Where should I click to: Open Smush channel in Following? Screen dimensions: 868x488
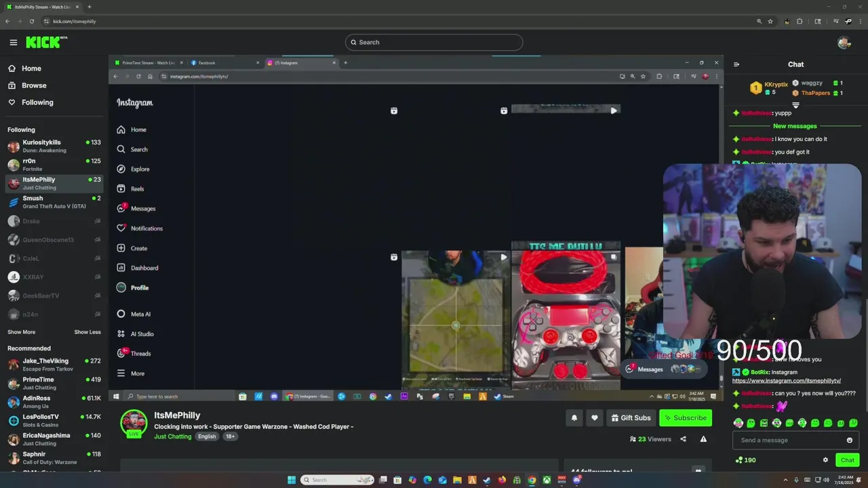(x=54, y=202)
